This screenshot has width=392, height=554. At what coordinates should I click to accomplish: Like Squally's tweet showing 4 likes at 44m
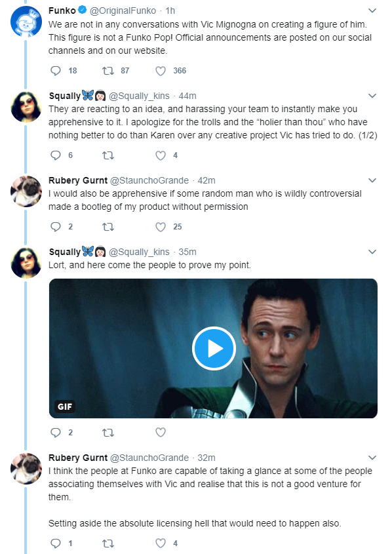point(161,155)
